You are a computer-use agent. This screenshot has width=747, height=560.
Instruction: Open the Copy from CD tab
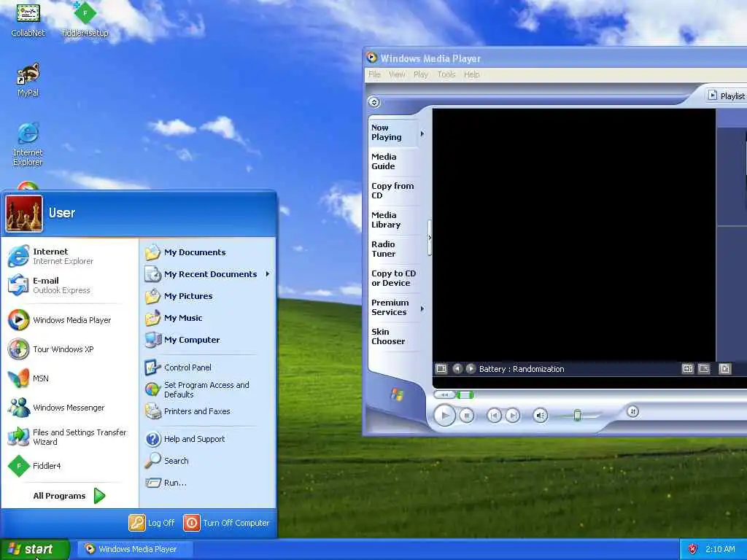(393, 190)
